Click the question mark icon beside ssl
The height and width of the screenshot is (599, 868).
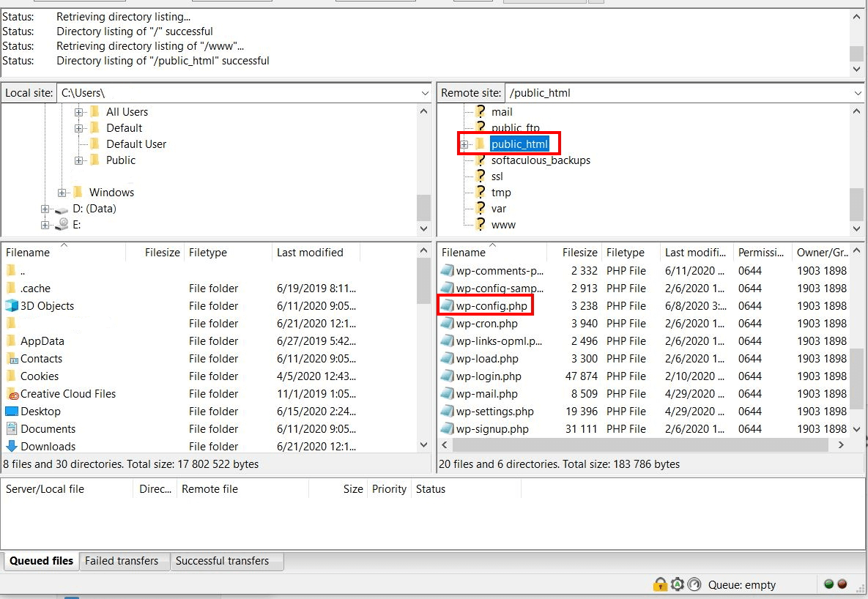481,176
